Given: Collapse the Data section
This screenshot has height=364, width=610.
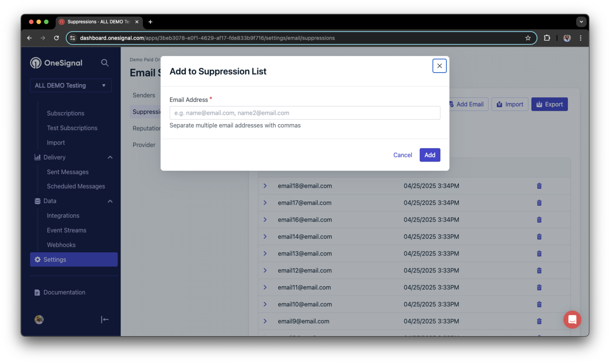Looking at the screenshot, I should (x=110, y=201).
